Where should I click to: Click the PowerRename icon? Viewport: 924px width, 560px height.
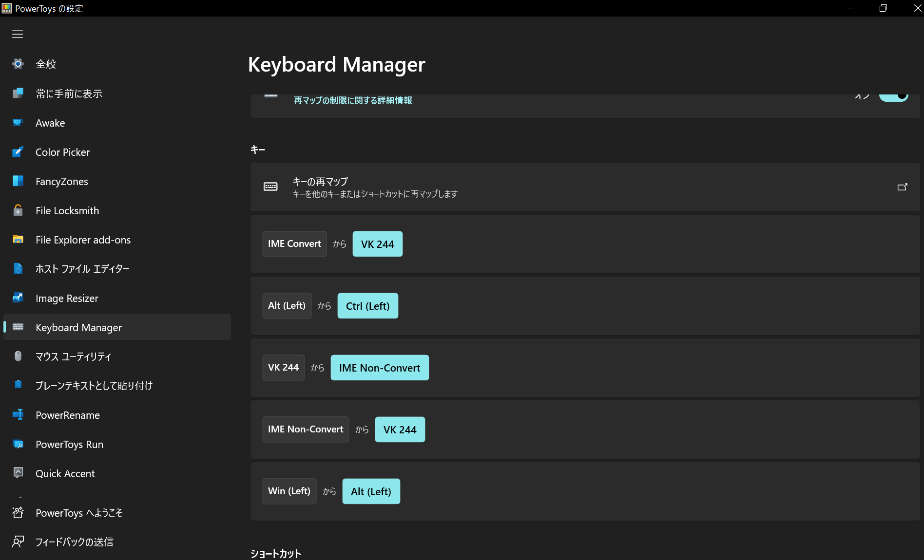click(x=18, y=414)
